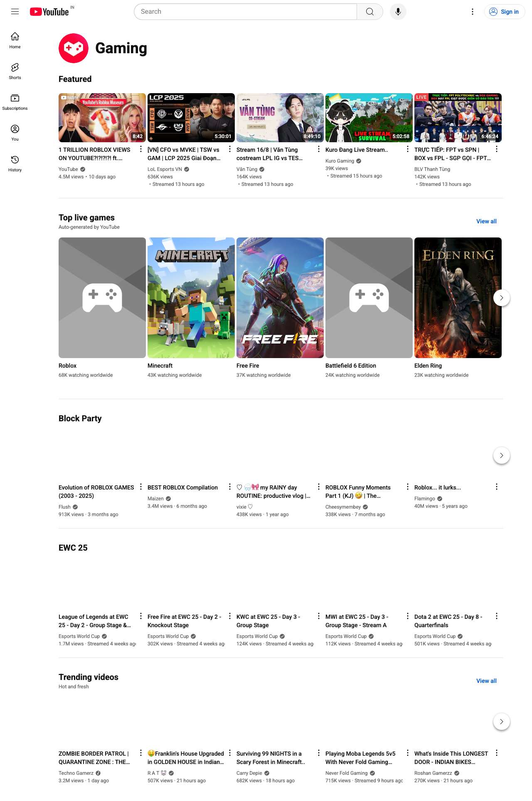
Task: Show next Top live games
Action: click(x=502, y=298)
